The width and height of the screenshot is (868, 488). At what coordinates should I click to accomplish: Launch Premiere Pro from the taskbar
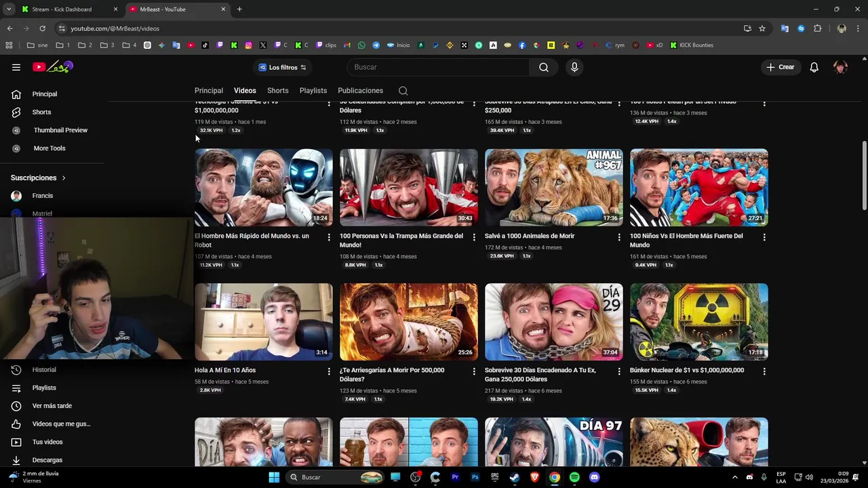455,477
